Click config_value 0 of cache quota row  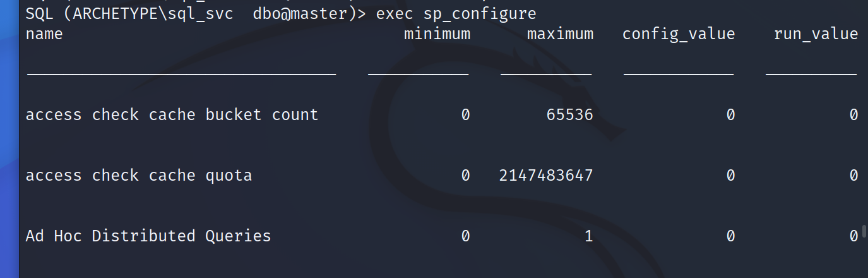tap(730, 175)
